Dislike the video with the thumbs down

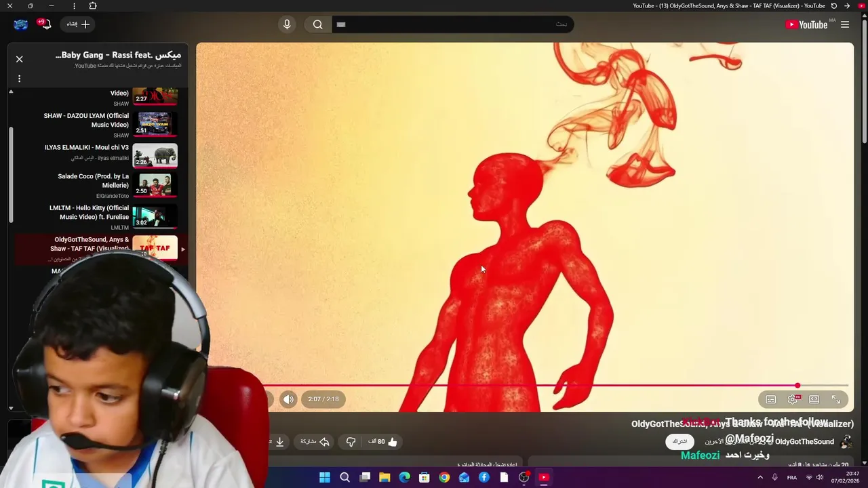(x=351, y=442)
